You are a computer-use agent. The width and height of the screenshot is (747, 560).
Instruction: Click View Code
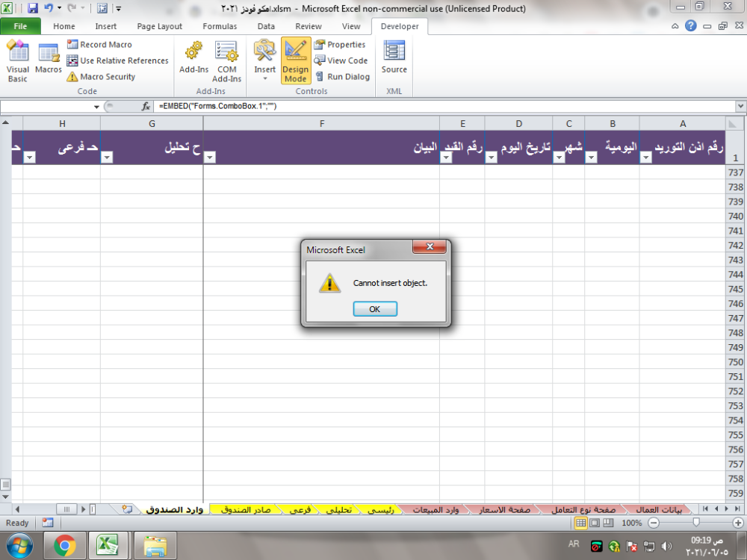pos(341,60)
